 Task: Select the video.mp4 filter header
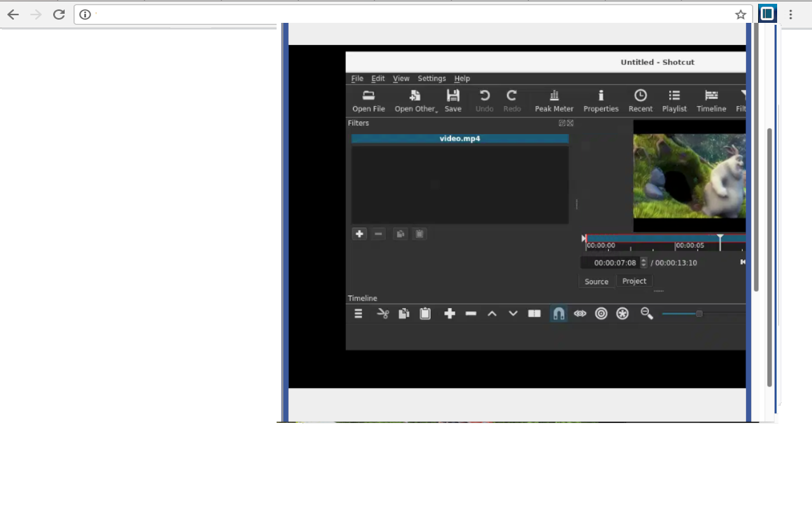click(x=460, y=138)
